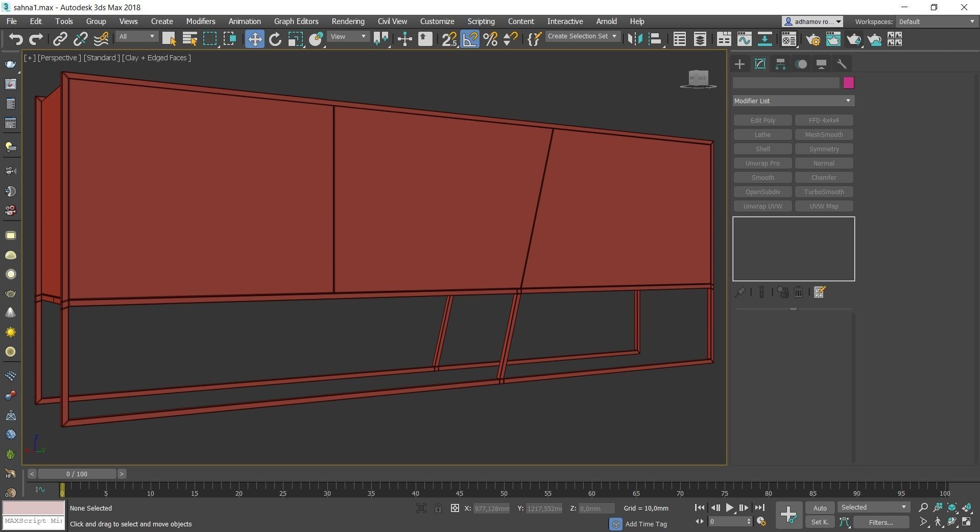Open the viewport Clay + Edged Faces shading menu
The height and width of the screenshot is (532, 980).
coord(156,58)
